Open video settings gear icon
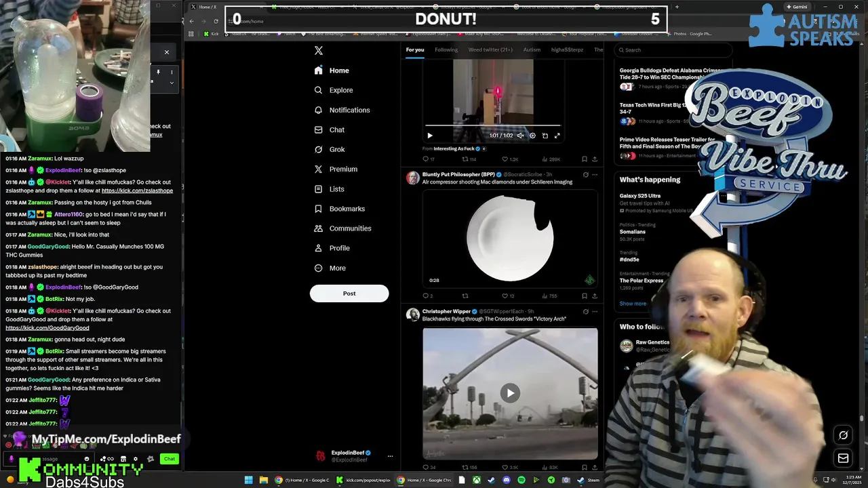The image size is (868, 488). point(532,136)
